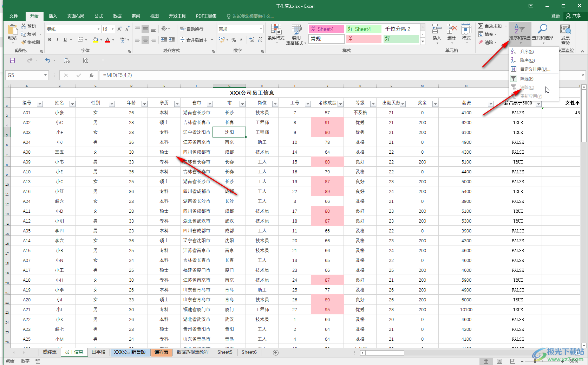Click the percent style icon
Screen dimensions: 588x365
click(x=234, y=40)
